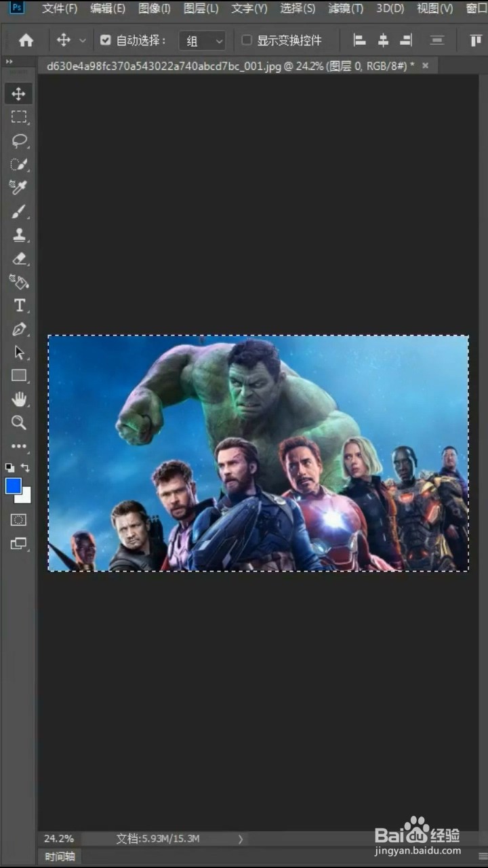Enable 显示变换控件 checkbox
The width and height of the screenshot is (488, 868).
247,41
